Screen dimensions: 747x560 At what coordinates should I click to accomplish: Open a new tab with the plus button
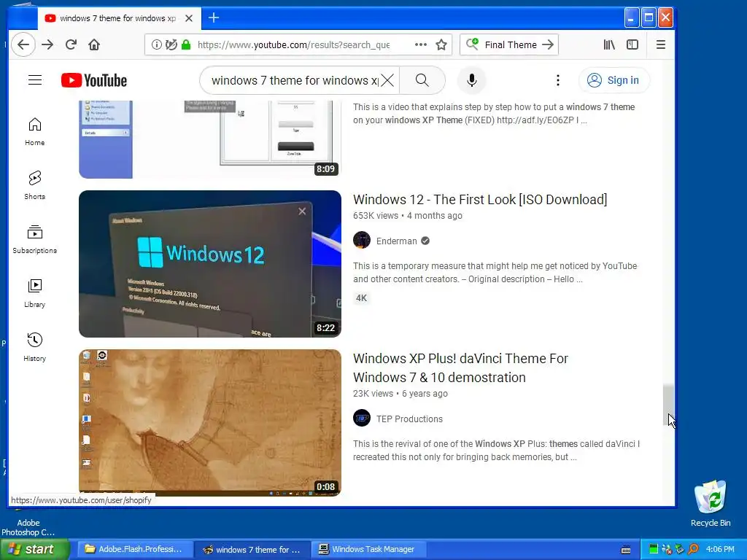click(214, 18)
